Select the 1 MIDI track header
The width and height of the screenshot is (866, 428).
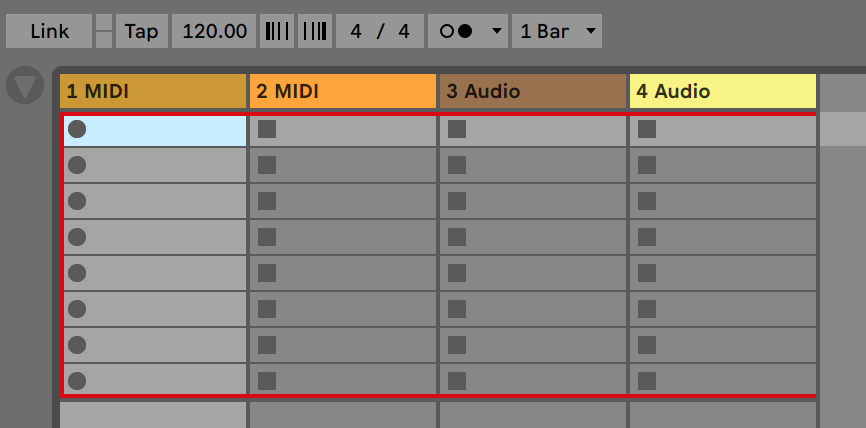tap(153, 91)
